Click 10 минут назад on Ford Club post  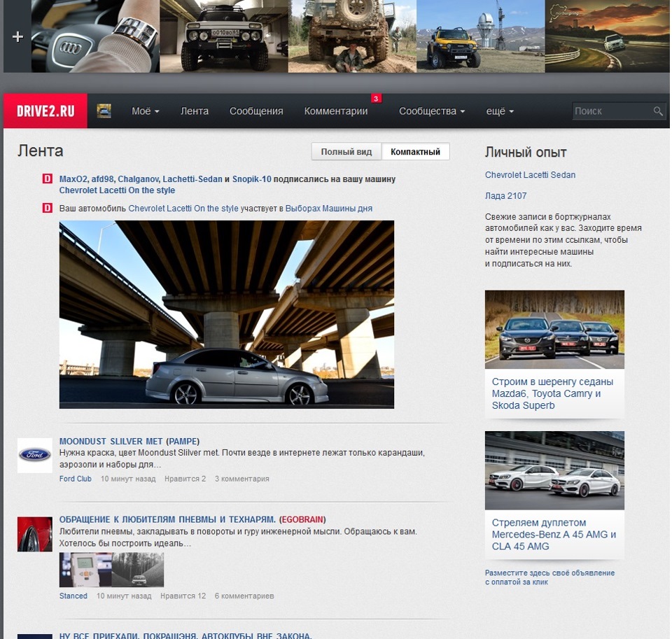(x=128, y=479)
